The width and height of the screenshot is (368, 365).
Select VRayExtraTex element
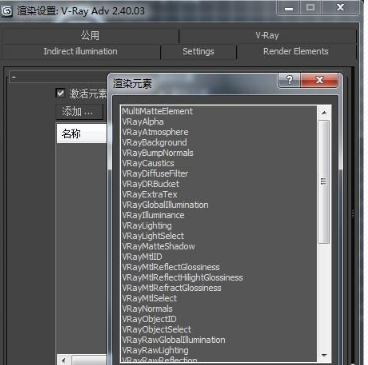click(x=219, y=194)
